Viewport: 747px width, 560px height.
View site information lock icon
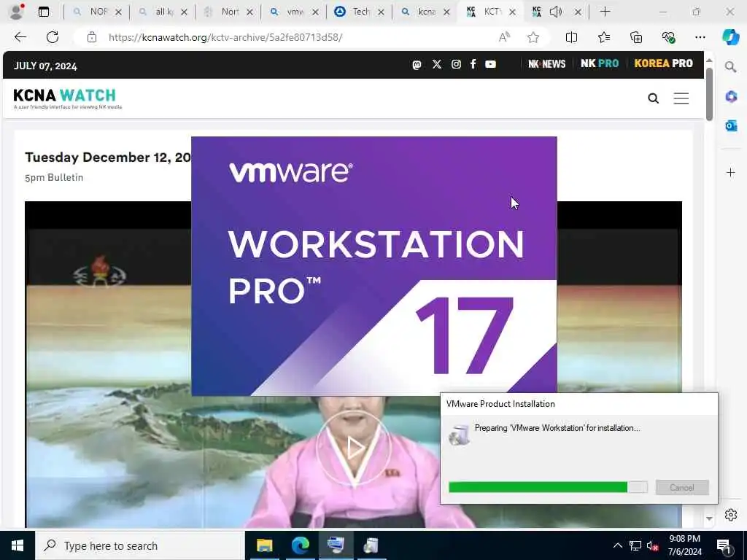[x=92, y=37]
